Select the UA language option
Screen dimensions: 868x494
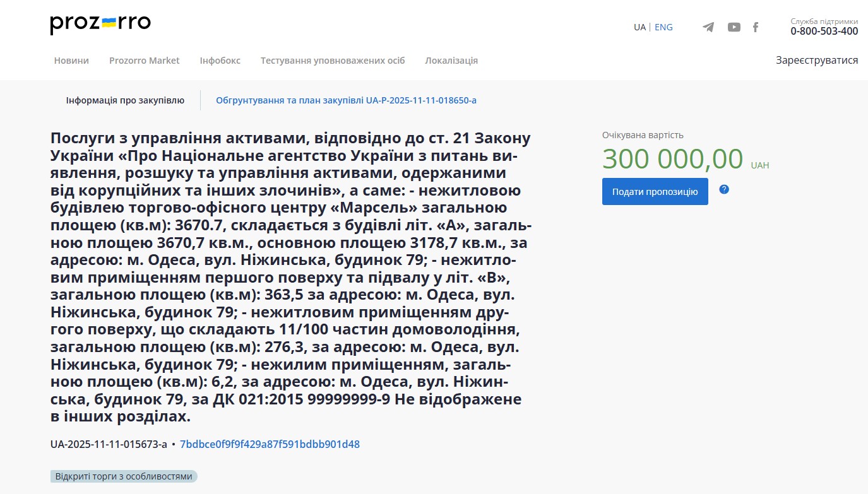[x=639, y=27]
